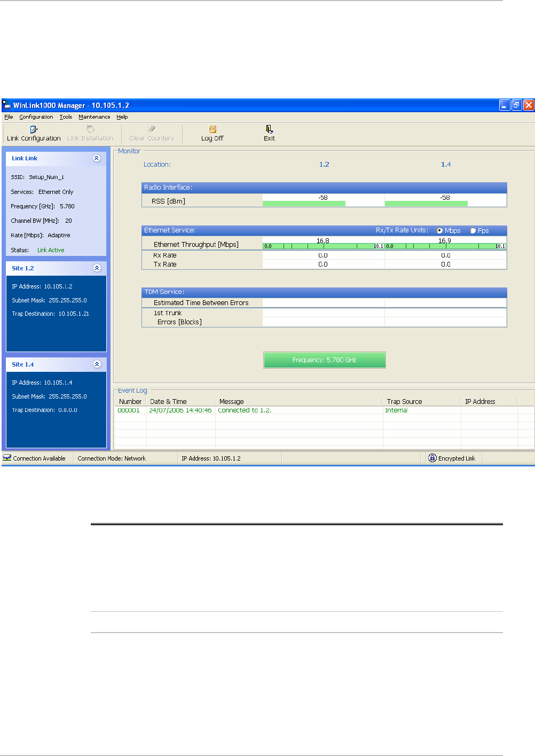The width and height of the screenshot is (535, 756).
Task: Click the 24/07/2006 14:40:46 timestamp
Action: 180,410
